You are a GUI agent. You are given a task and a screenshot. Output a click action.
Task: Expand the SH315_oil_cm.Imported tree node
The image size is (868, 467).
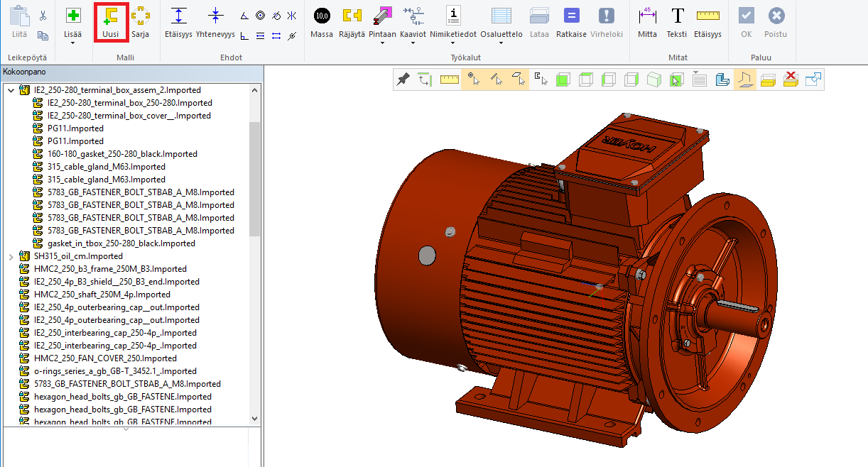(x=11, y=256)
